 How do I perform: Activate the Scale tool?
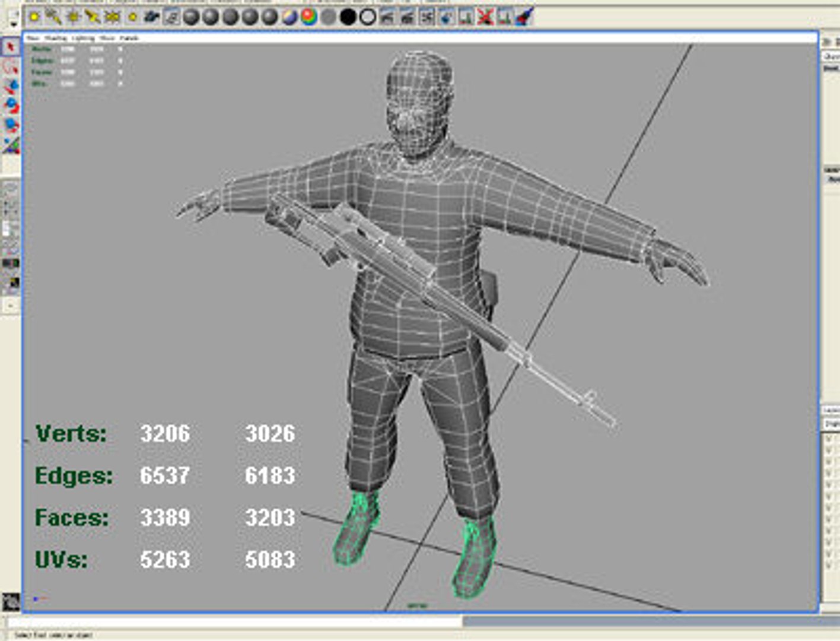pyautogui.click(x=11, y=126)
